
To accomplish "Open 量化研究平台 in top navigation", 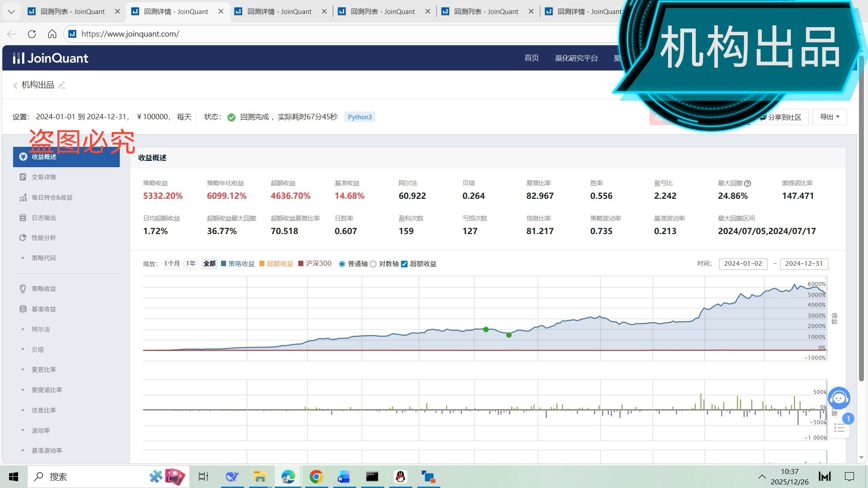I will click(576, 58).
